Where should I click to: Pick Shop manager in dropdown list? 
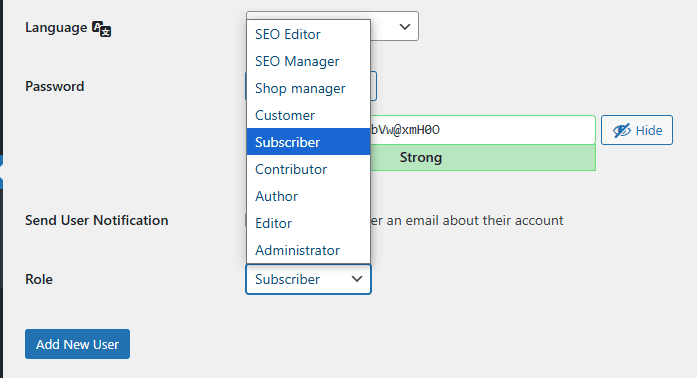coord(308,88)
